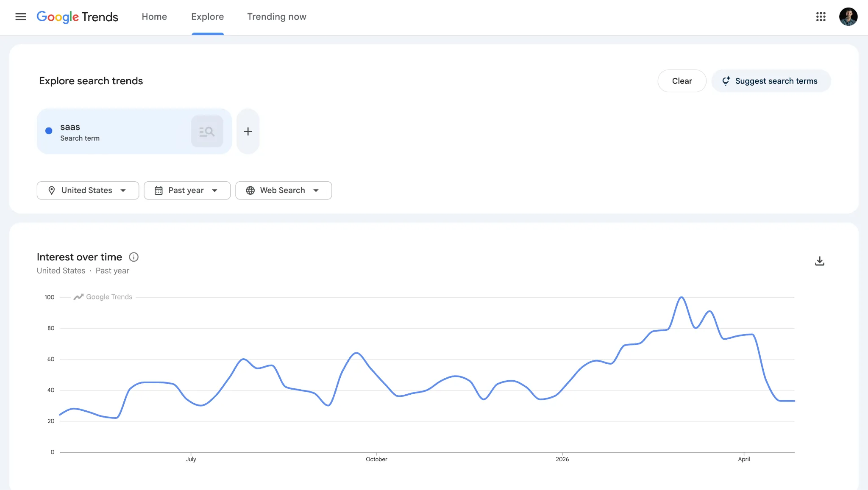Open the account profile avatar

(848, 17)
